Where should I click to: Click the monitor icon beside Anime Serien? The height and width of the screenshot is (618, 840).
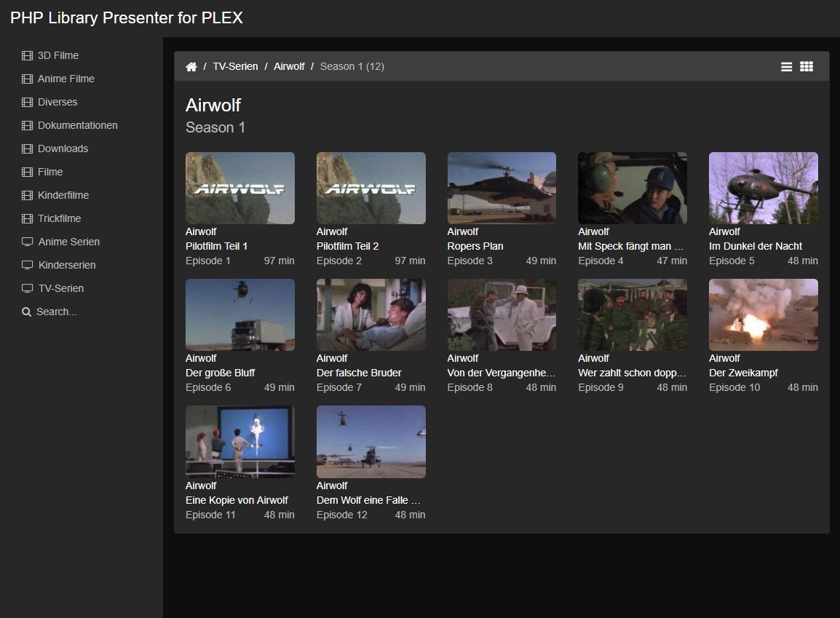tap(28, 242)
